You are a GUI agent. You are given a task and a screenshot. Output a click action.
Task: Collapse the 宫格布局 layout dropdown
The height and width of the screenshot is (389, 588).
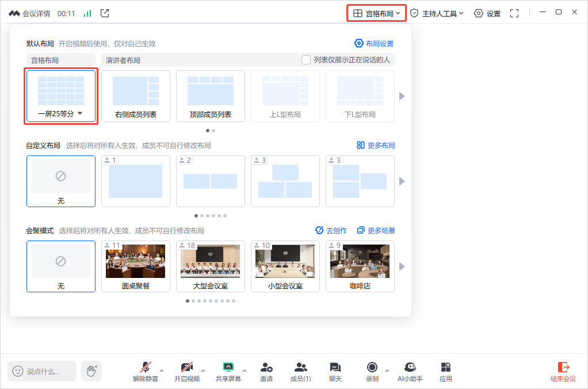pos(376,13)
